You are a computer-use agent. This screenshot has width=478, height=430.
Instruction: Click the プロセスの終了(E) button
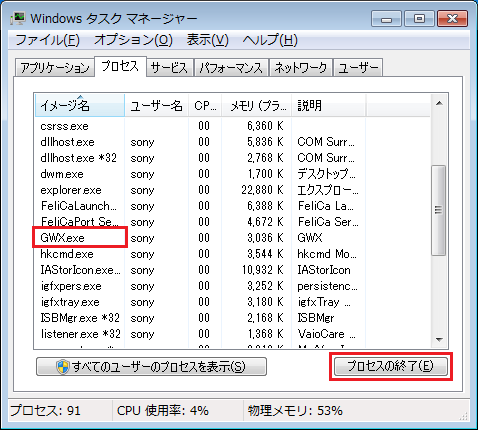click(391, 366)
